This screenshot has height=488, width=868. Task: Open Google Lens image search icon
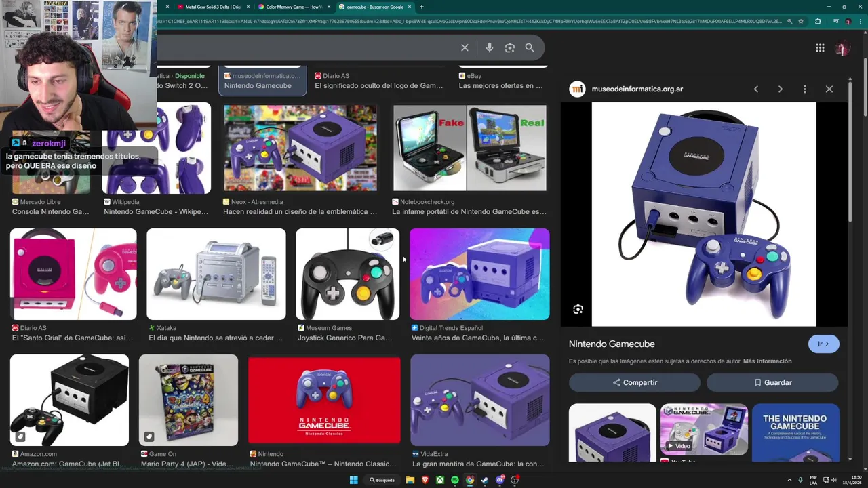point(510,48)
